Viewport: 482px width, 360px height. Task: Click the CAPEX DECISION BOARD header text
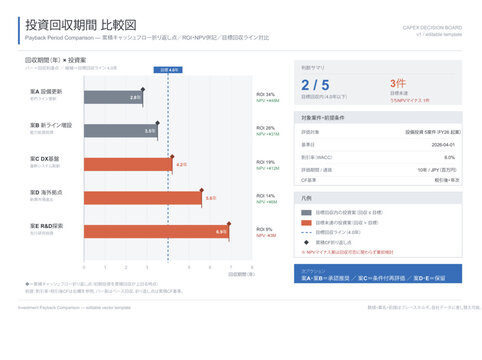pos(432,28)
